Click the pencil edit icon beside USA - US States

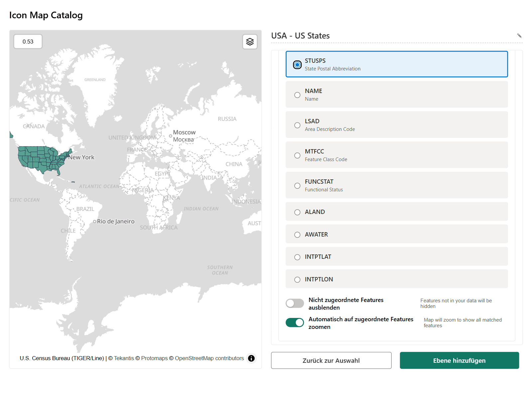[519, 36]
